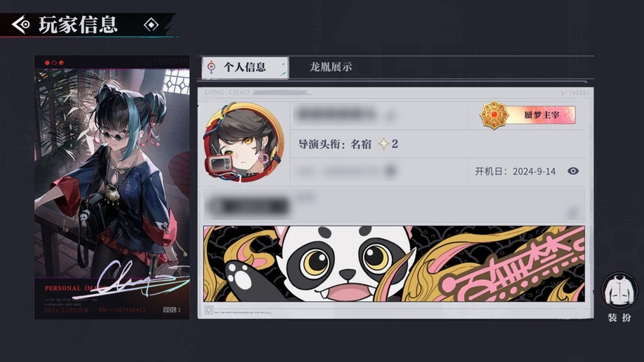
Task: Select the 个人信息 tab
Action: (x=245, y=67)
